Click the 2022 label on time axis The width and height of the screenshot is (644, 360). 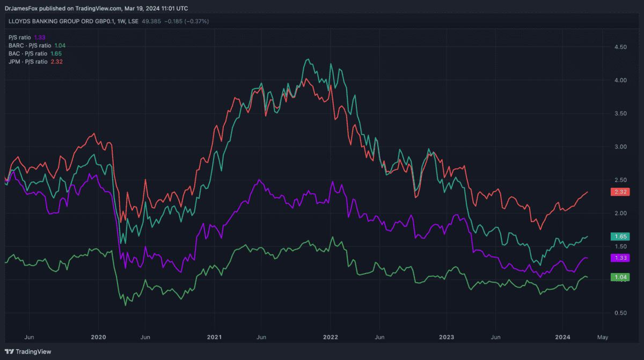point(330,337)
